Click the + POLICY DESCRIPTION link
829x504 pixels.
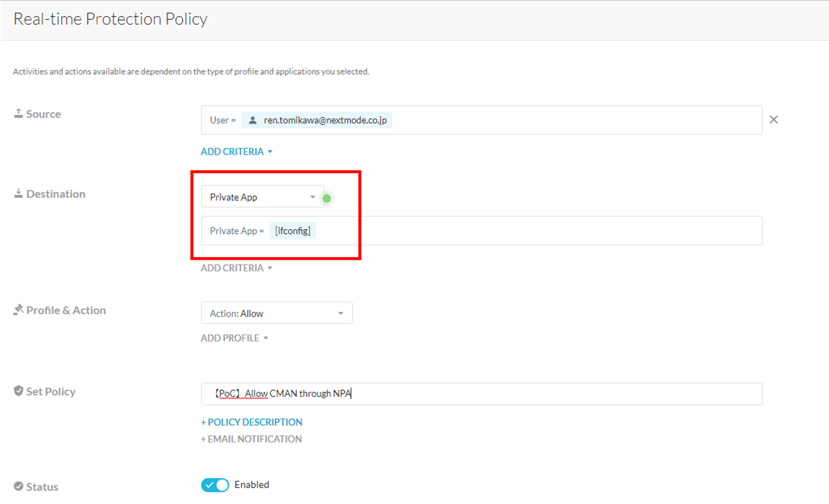[x=251, y=422]
